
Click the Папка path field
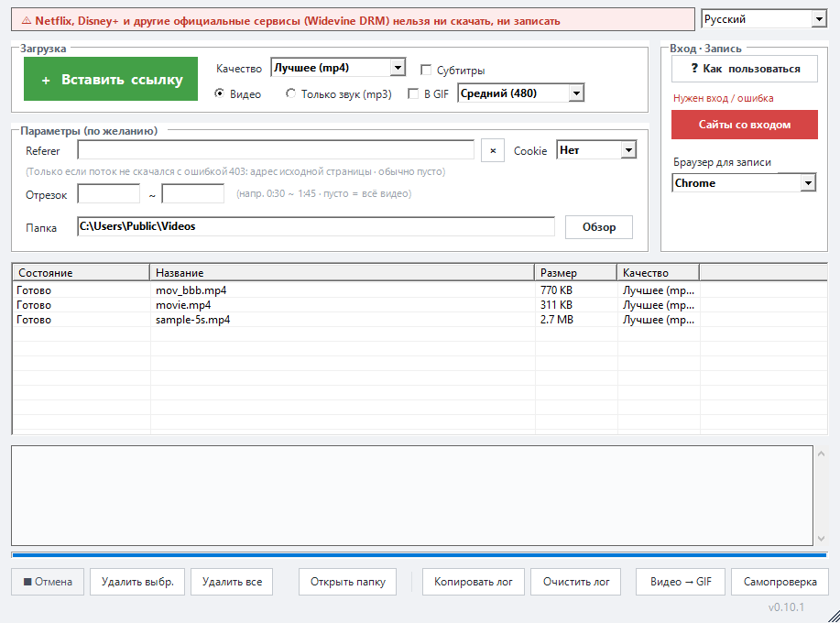pyautogui.click(x=316, y=226)
